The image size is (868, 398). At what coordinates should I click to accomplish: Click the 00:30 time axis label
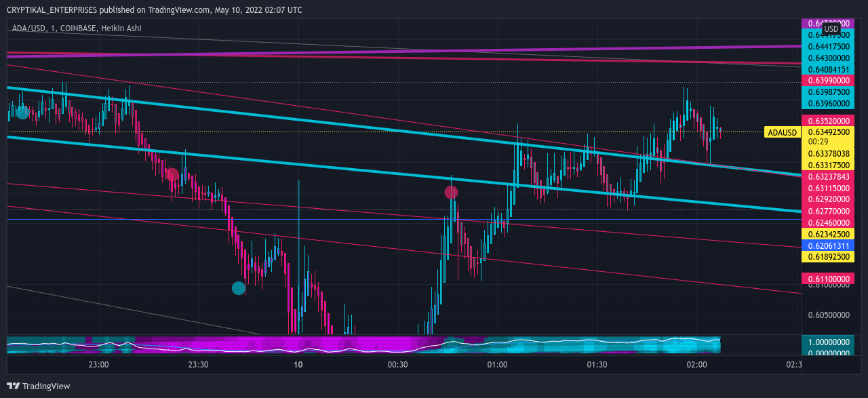click(x=397, y=365)
